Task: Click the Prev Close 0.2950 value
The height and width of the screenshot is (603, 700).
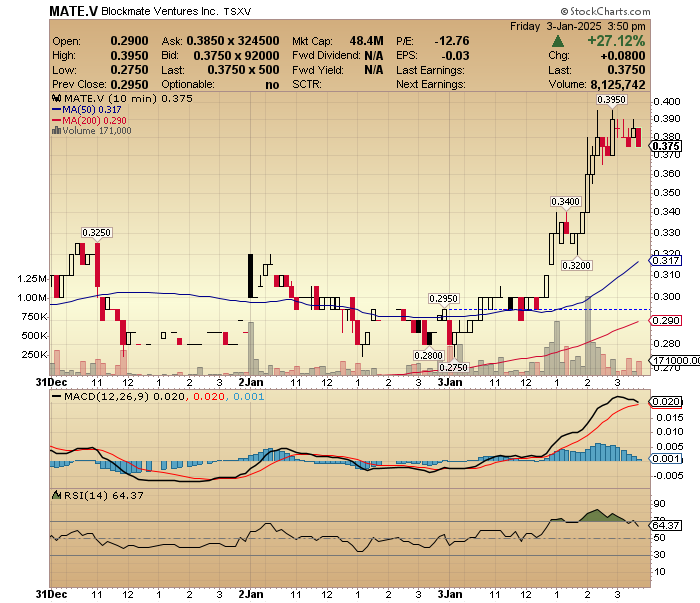Action: pyautogui.click(x=129, y=84)
